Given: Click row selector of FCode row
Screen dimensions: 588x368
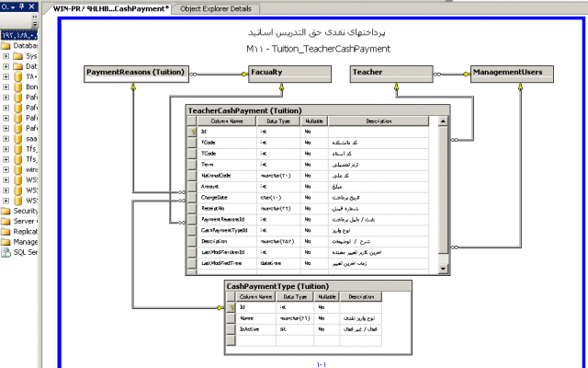Looking at the screenshot, I should tap(192, 143).
